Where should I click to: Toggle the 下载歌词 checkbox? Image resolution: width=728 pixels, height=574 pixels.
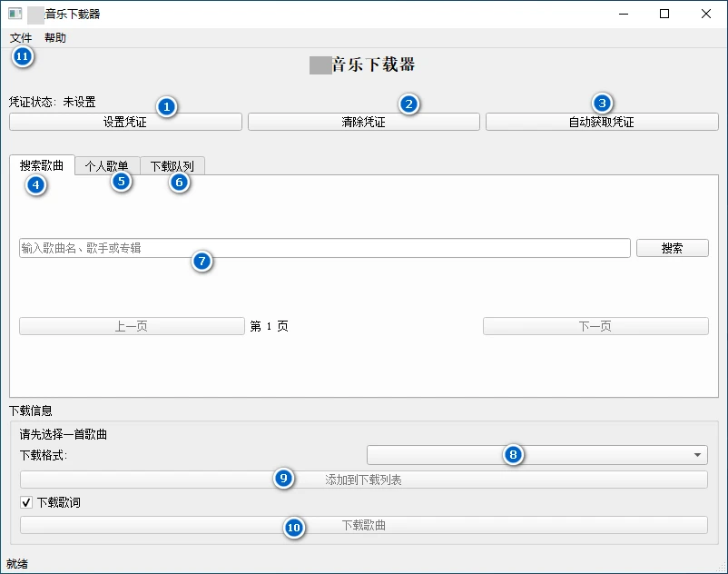[26, 502]
